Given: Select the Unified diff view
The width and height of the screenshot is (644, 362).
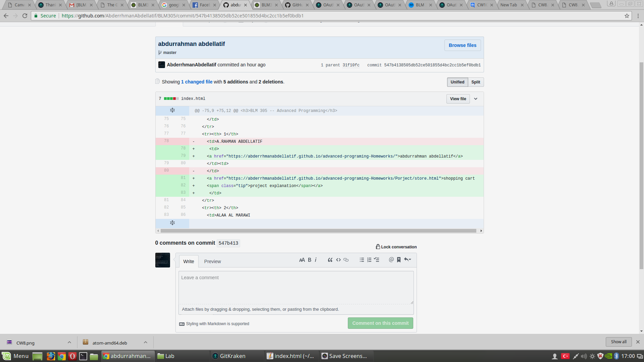Looking at the screenshot, I should [457, 82].
